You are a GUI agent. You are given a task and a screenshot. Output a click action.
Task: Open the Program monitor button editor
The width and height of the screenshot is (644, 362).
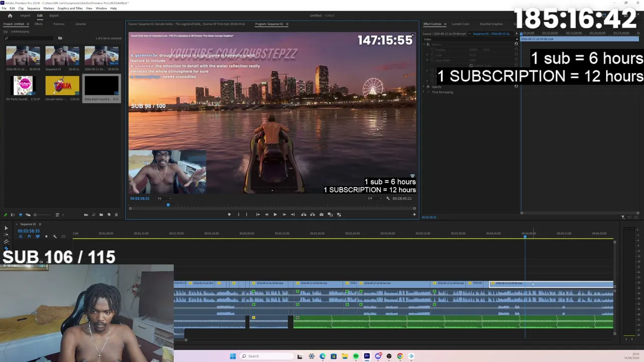click(x=414, y=215)
